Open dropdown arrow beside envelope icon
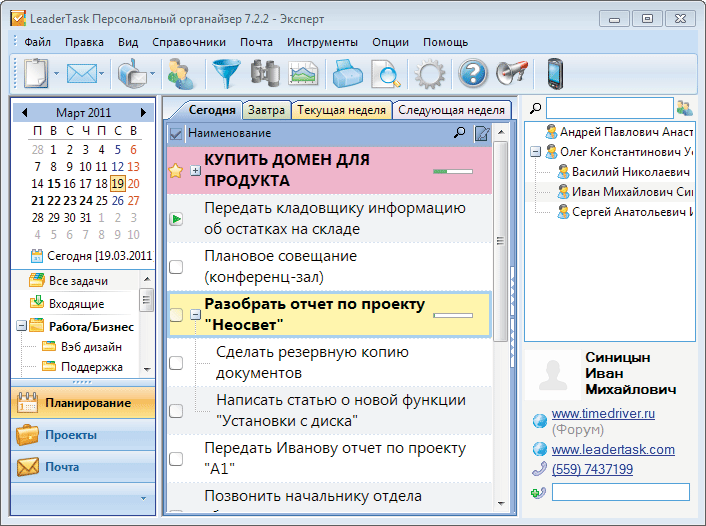Image resolution: width=706 pixels, height=526 pixels. point(102,73)
